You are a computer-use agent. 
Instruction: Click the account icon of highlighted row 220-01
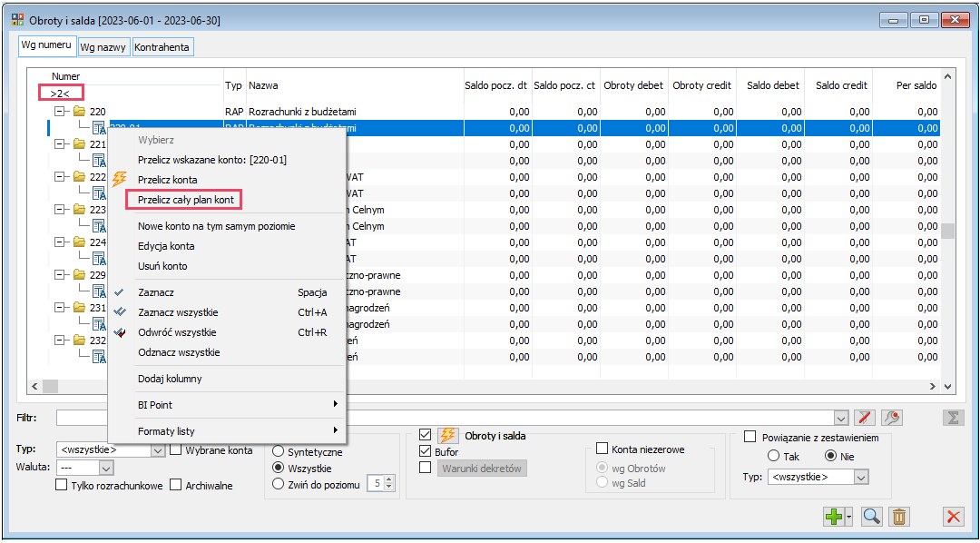[x=99, y=128]
